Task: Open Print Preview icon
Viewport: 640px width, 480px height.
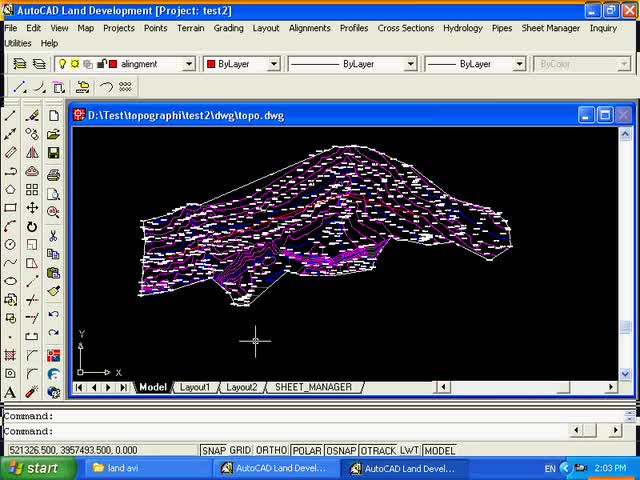Action: [53, 193]
